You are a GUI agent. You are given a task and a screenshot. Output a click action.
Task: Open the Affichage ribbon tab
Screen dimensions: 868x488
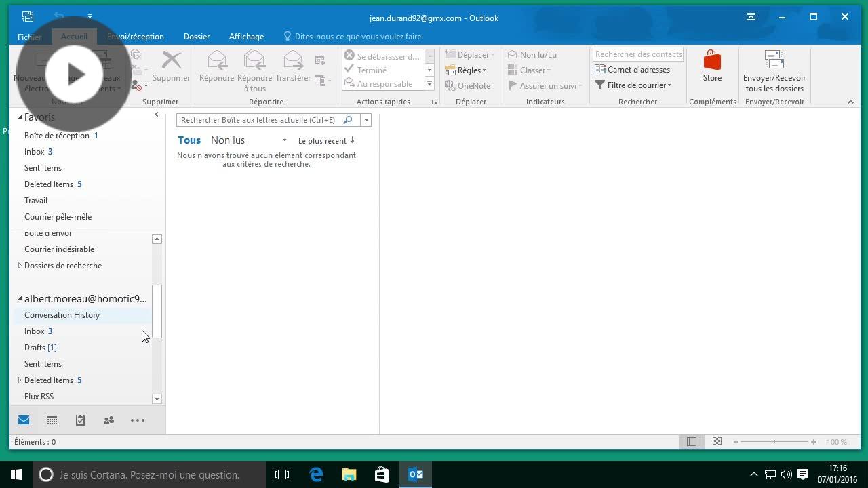click(246, 37)
